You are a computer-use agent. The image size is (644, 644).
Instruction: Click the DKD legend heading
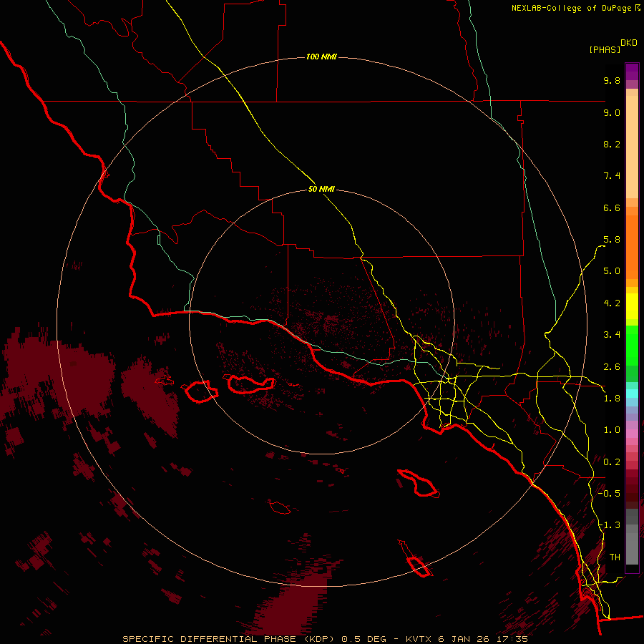[x=628, y=43]
